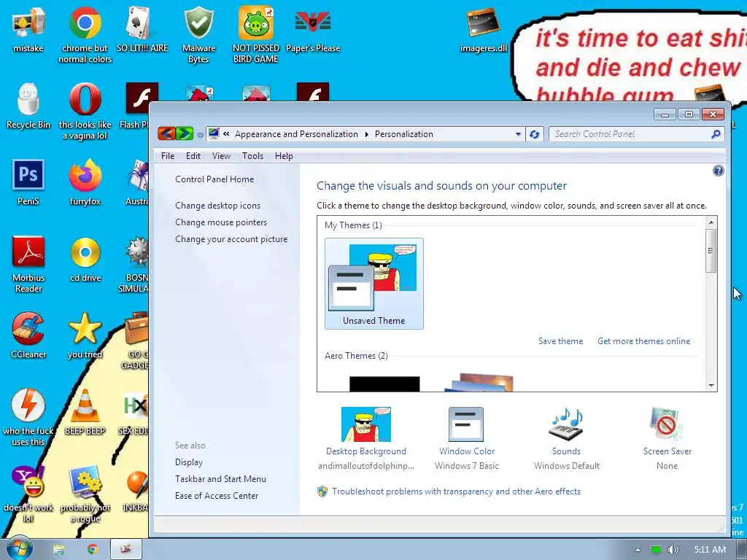Click the themes list scrollbar thumb
The width and height of the screenshot is (747, 560).
[x=711, y=251]
